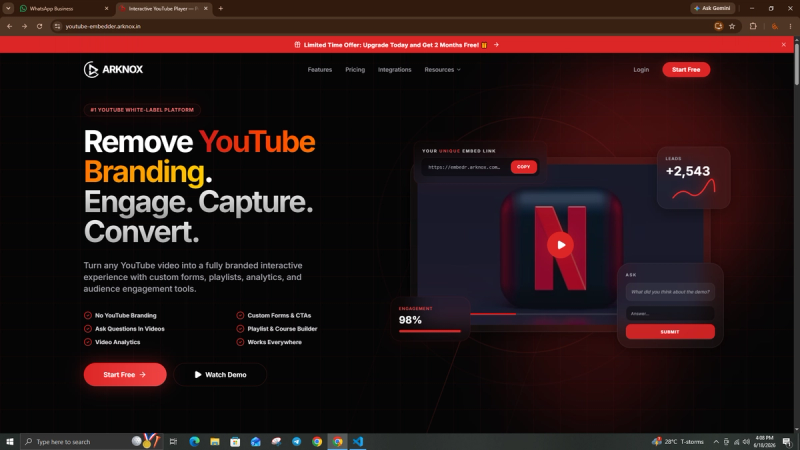The height and width of the screenshot is (450, 800).
Task: Click the Arknox logo
Action: 113,69
